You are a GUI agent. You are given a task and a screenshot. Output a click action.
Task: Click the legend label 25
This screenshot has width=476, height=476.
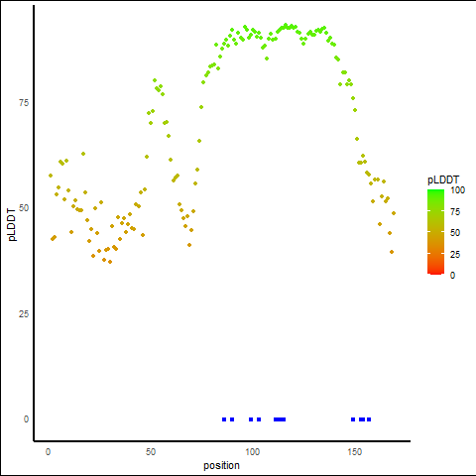455,255
